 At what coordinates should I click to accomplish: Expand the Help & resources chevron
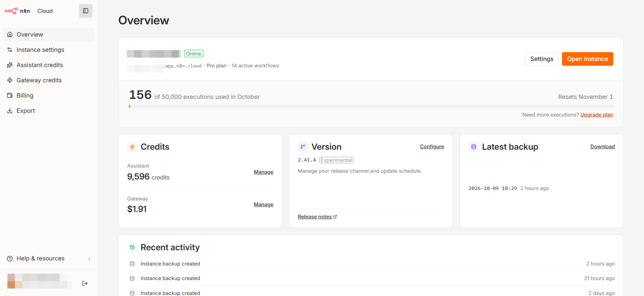[x=89, y=259]
